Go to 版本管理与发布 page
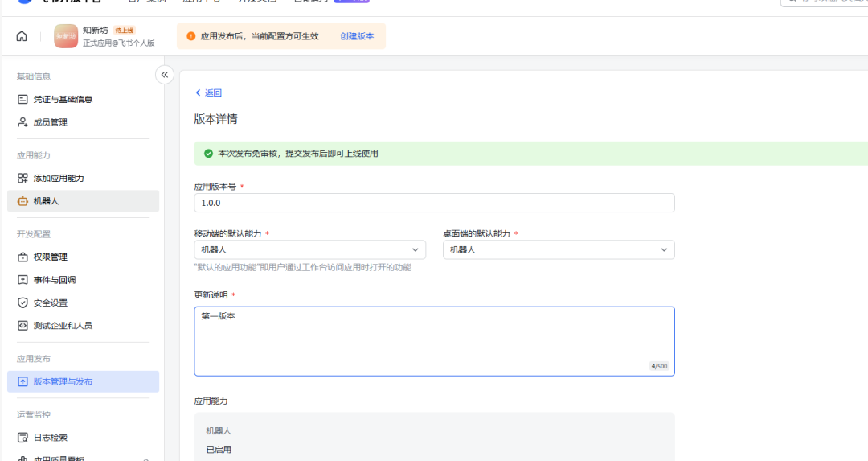This screenshot has height=461, width=868. pyautogui.click(x=63, y=381)
